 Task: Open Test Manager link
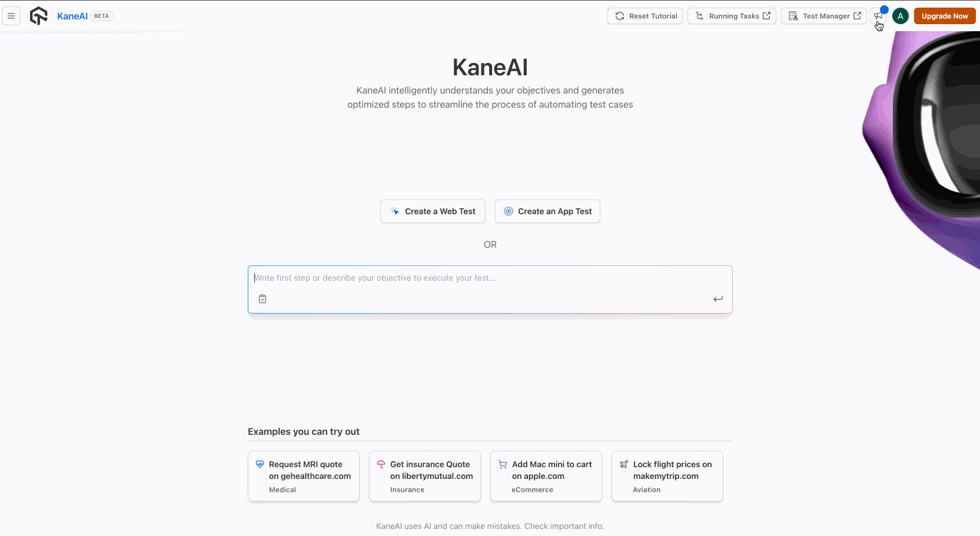823,16
